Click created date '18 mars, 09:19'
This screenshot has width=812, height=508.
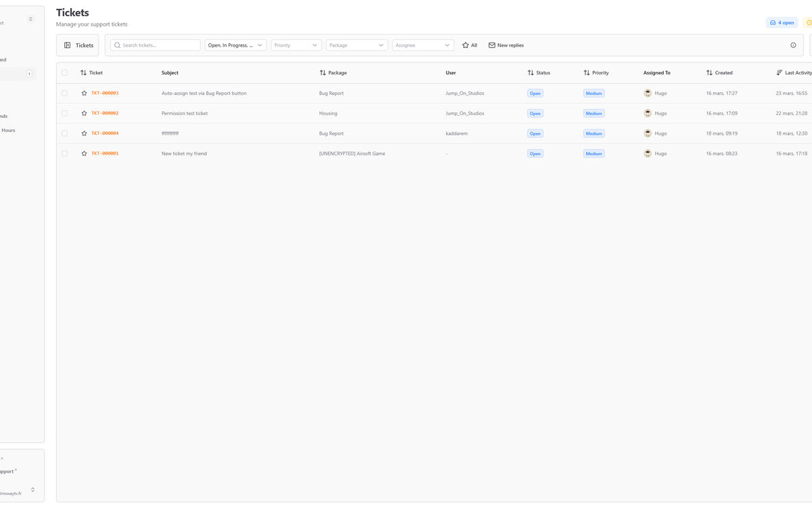tap(721, 133)
